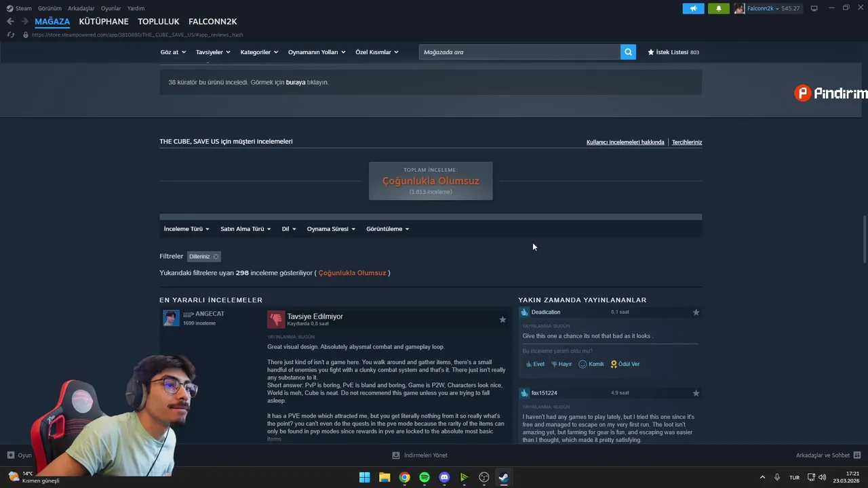The image size is (868, 488).
Task: Reload the page with the refresh icon
Action: click(x=10, y=35)
